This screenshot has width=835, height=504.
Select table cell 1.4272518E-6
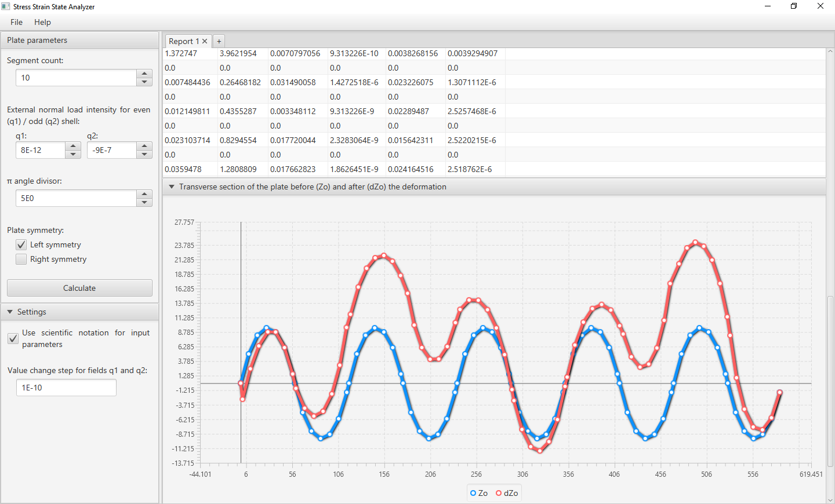[x=357, y=82]
